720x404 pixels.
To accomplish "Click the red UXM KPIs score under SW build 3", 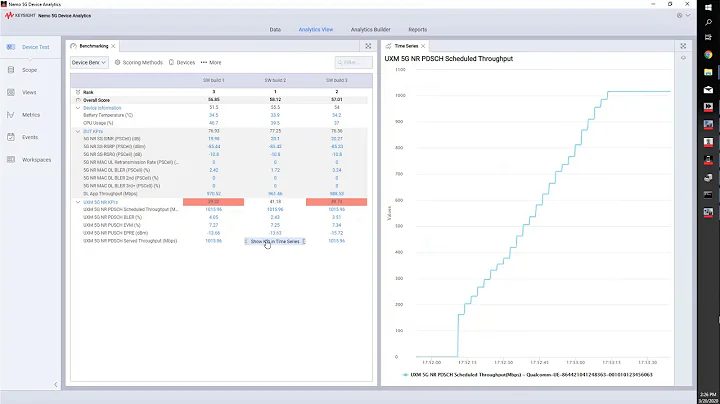I will click(x=337, y=202).
